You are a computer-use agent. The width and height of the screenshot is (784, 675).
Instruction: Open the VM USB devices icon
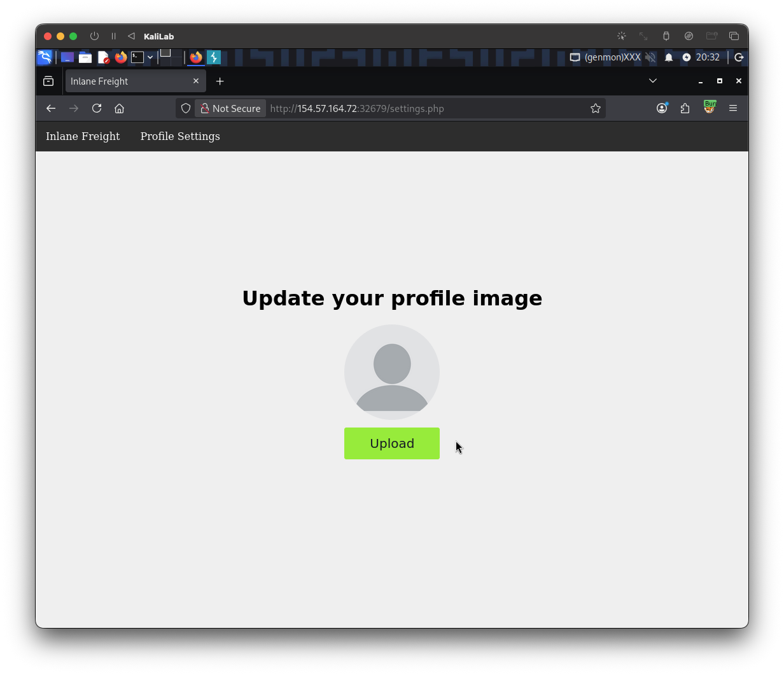click(666, 36)
